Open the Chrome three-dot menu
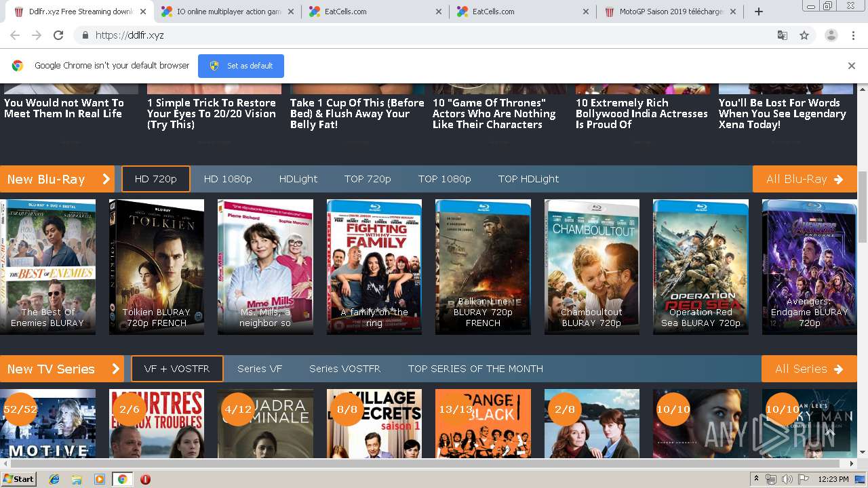The width and height of the screenshot is (868, 488). click(853, 35)
